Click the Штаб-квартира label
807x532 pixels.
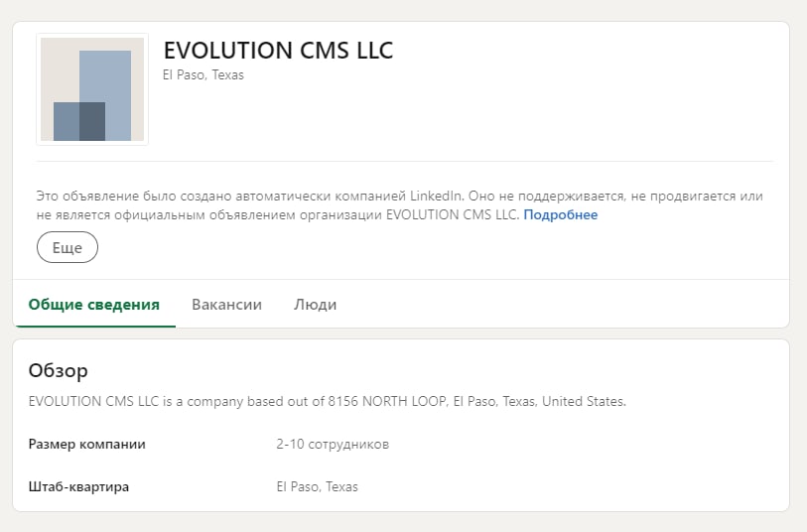pyautogui.click(x=78, y=486)
